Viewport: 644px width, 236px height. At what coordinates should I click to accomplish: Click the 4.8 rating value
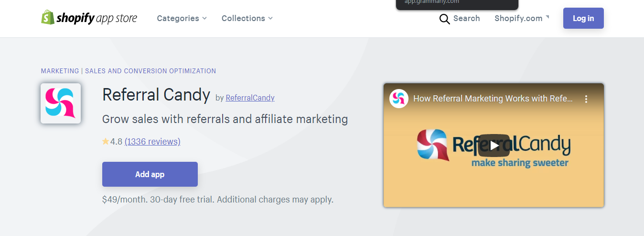coord(116,142)
